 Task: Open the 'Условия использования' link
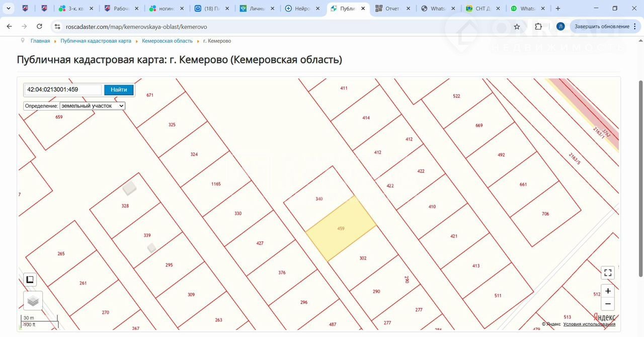click(x=589, y=324)
